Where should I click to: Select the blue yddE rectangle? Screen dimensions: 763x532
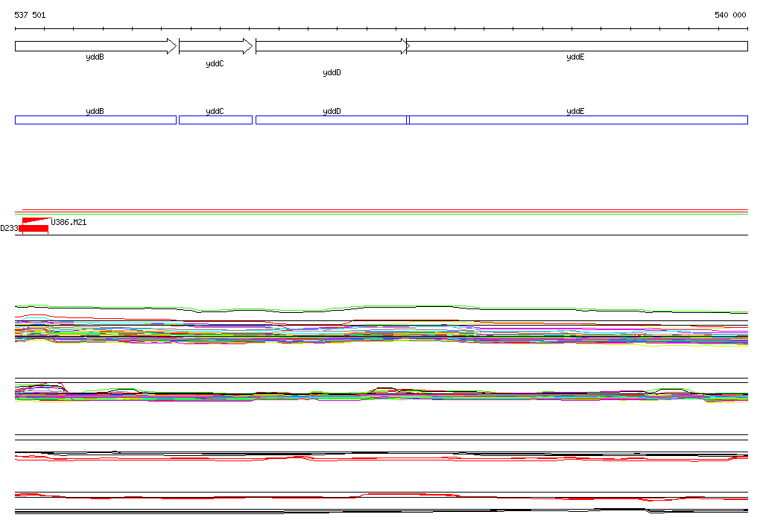pyautogui.click(x=577, y=120)
